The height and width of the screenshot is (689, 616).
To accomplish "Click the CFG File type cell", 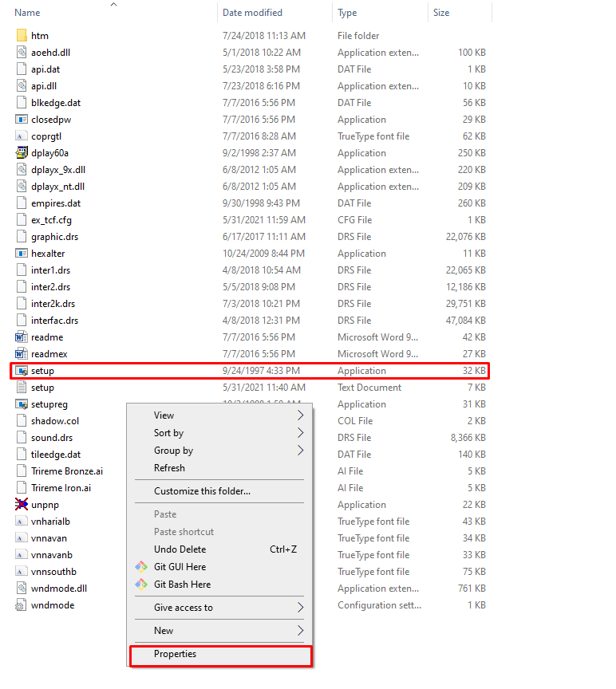I will point(355,220).
